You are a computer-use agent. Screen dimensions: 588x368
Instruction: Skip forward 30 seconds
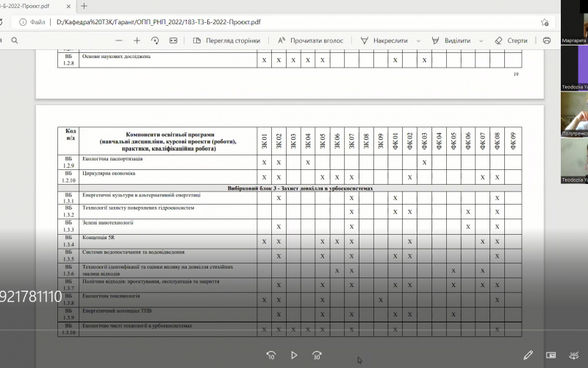(317, 355)
